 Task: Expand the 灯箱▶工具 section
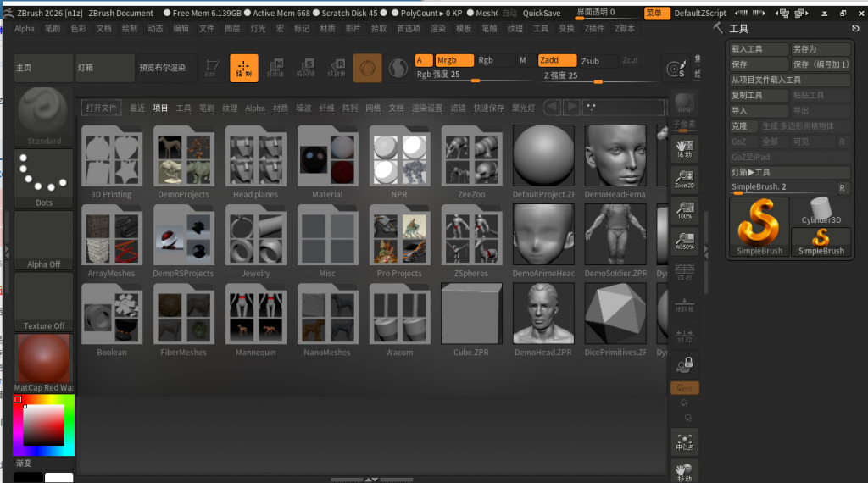790,173
